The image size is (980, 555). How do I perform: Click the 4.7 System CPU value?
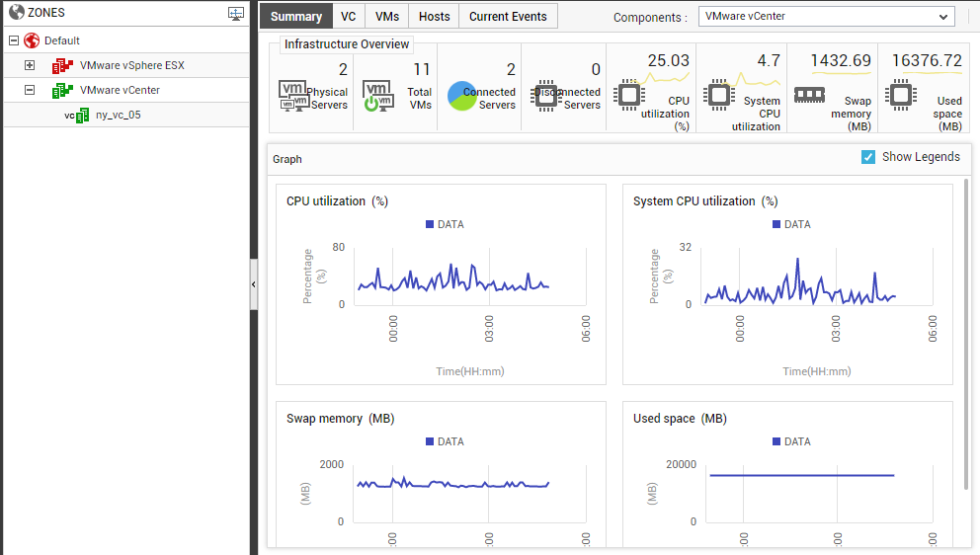tap(769, 60)
